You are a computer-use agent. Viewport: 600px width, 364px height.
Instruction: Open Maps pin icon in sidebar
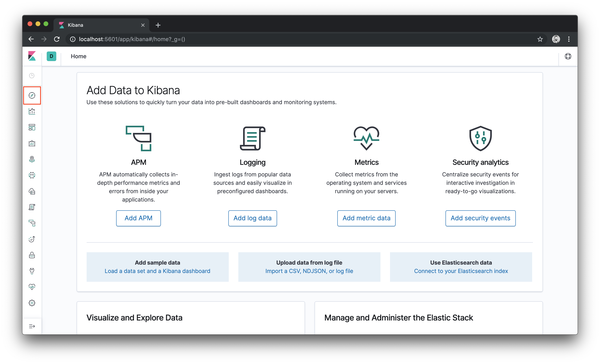[32, 159]
